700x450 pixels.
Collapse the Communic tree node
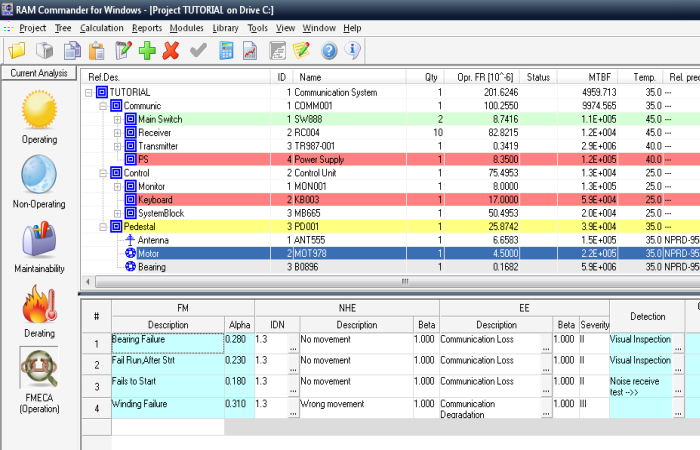pyautogui.click(x=103, y=106)
